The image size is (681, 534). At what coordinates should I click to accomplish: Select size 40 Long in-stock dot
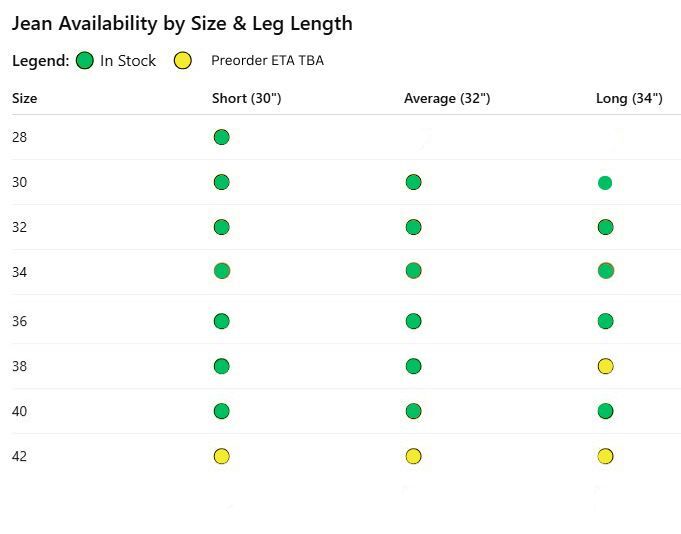click(605, 411)
